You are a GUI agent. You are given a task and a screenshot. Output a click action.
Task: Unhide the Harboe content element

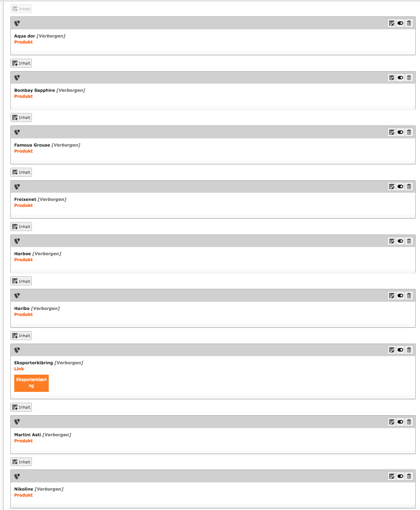pos(401,241)
